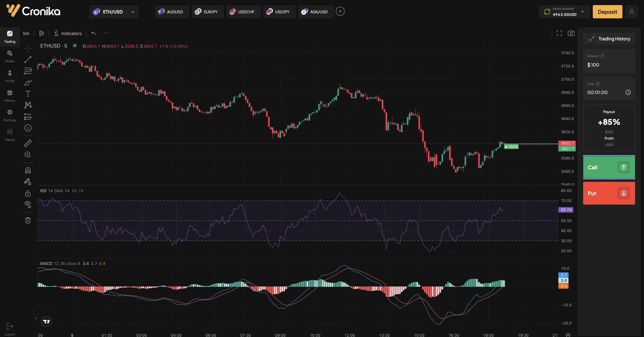Open Wallet in the sidebar
This screenshot has width=644, height=337.
(x=10, y=57)
